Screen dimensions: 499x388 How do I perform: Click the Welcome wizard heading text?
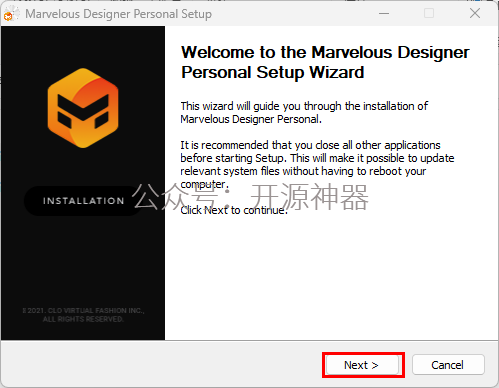[x=325, y=62]
